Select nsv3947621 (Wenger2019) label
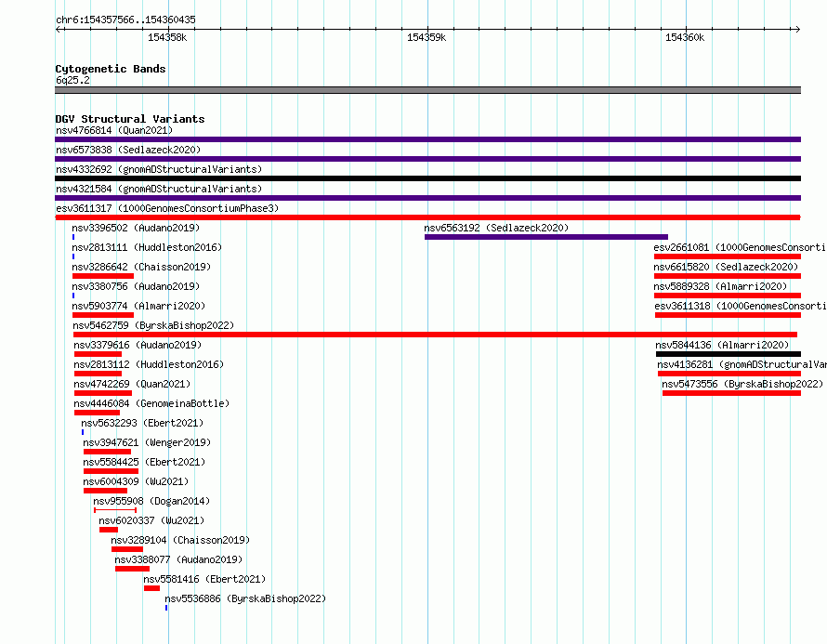 click(147, 442)
